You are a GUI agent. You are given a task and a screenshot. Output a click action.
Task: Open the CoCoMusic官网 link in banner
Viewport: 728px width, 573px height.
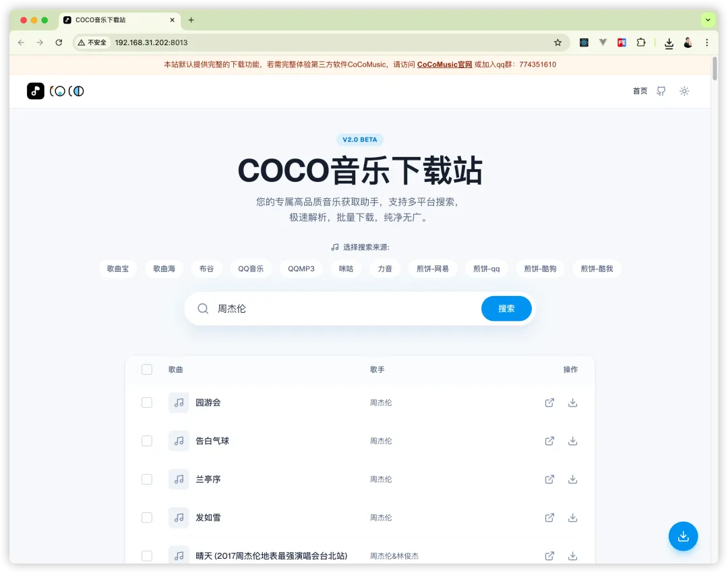(x=444, y=65)
